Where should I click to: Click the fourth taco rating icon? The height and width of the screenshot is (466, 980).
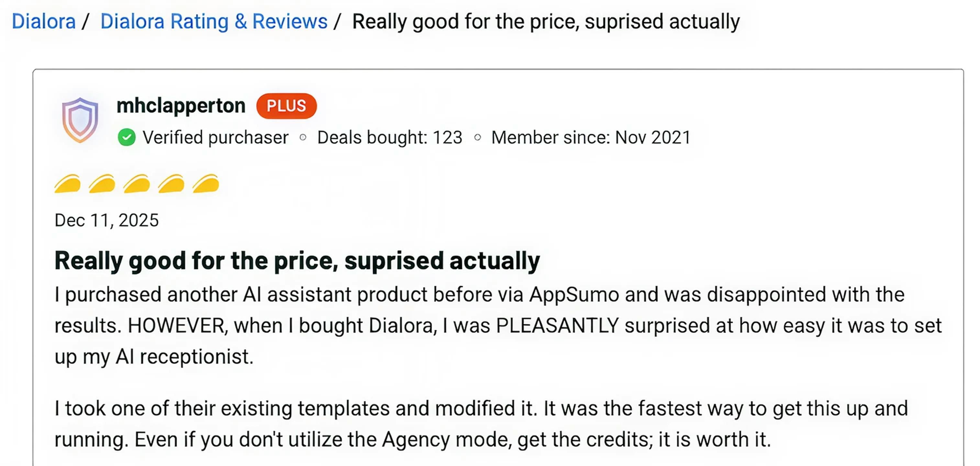171,184
